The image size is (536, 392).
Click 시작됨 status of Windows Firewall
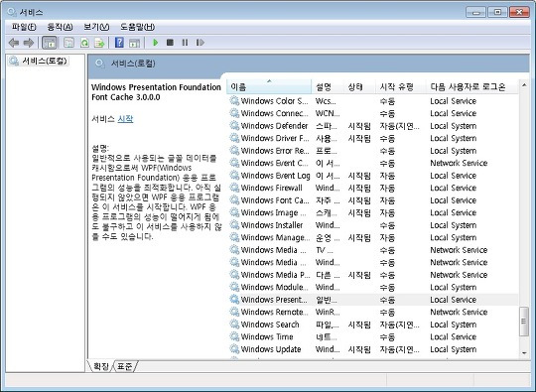point(359,188)
